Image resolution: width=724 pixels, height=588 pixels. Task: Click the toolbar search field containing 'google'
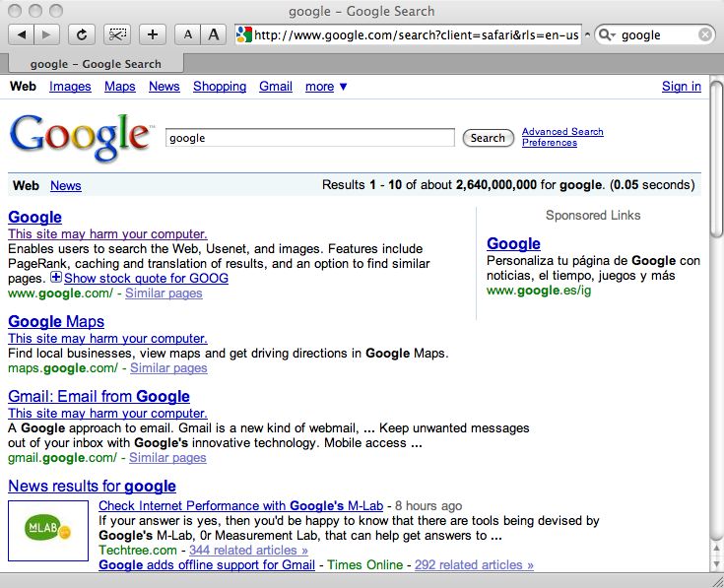point(657,35)
